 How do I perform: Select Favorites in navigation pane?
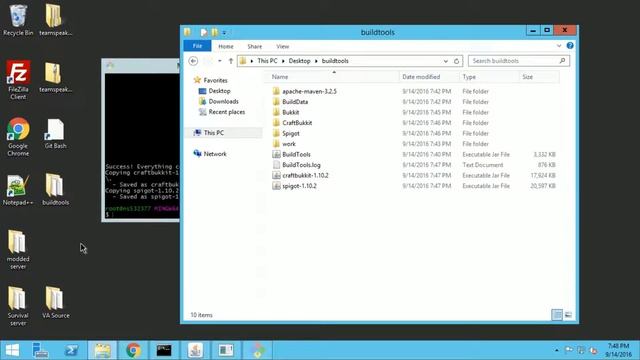click(215, 80)
